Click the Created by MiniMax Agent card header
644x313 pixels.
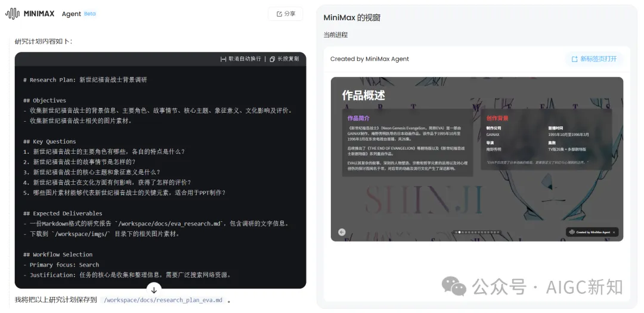point(370,59)
